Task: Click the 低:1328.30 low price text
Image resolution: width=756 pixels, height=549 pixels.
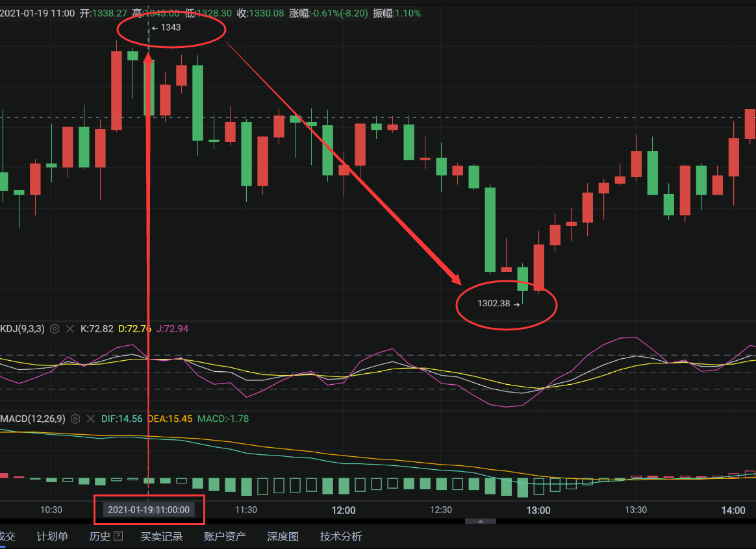Action: click(x=208, y=13)
